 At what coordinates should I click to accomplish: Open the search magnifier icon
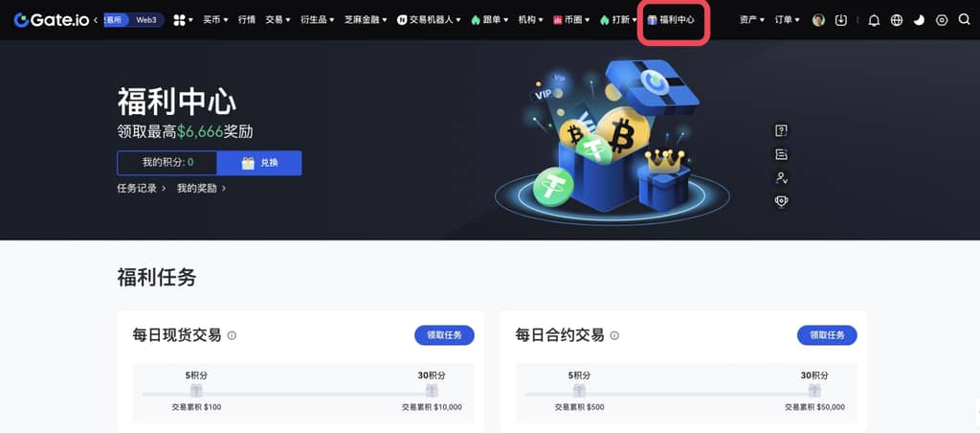964,20
